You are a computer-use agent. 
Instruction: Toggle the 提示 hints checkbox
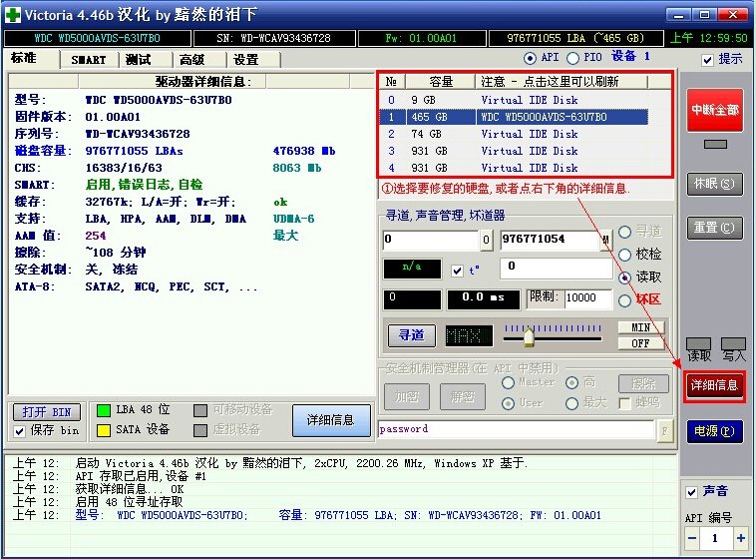coord(707,60)
